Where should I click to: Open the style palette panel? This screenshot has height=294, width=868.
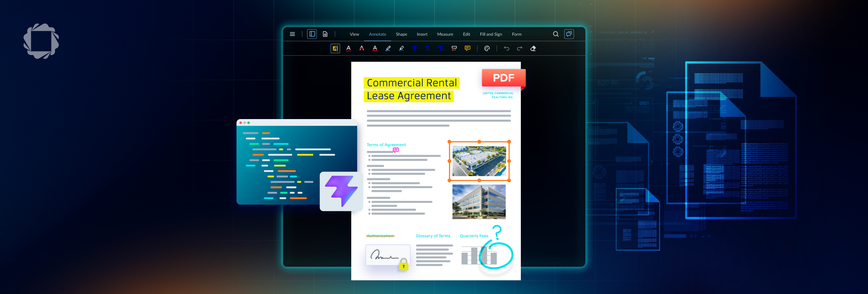coord(487,49)
